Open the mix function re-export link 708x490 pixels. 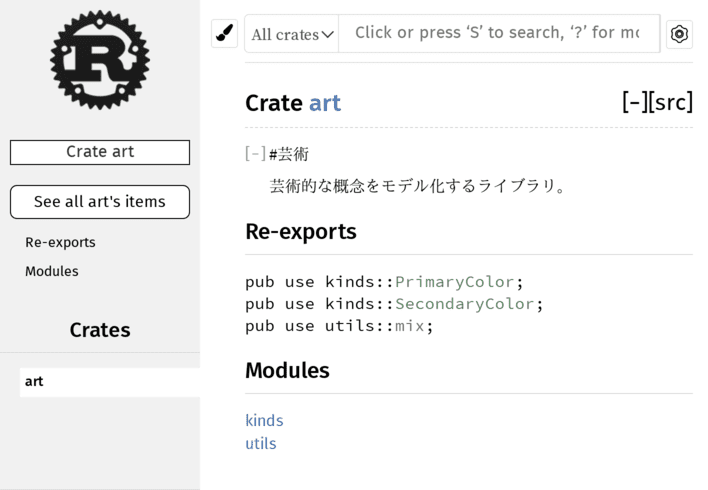410,326
